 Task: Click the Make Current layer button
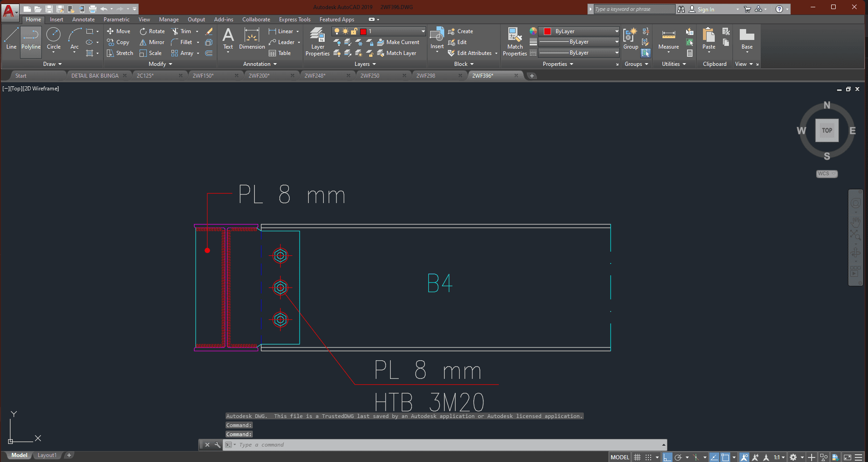(x=398, y=42)
